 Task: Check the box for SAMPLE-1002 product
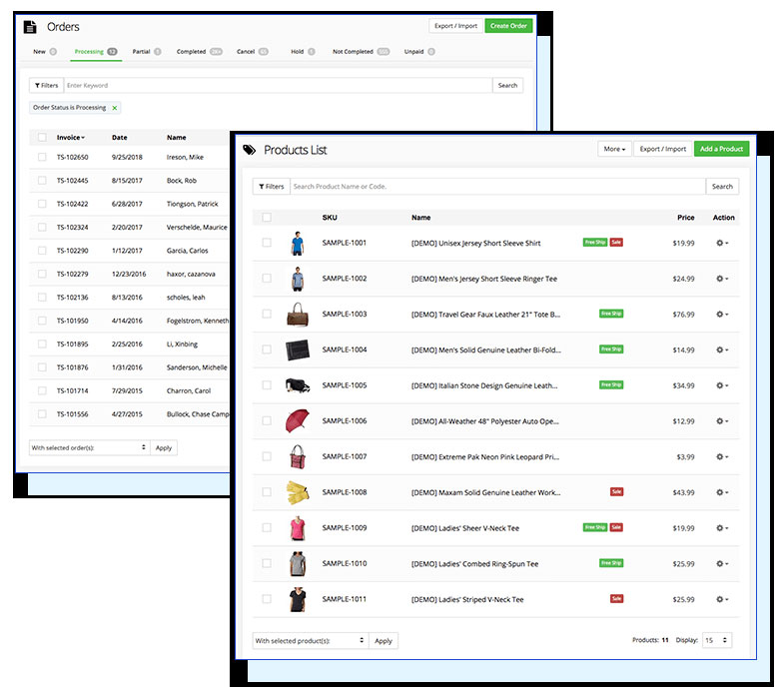267,279
